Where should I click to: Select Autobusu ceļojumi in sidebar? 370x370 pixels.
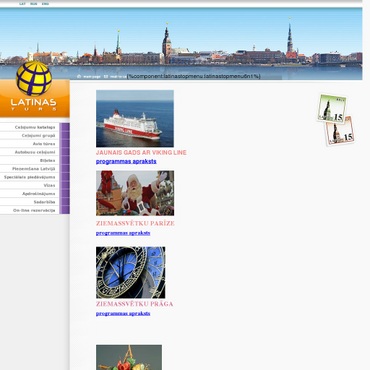35,152
